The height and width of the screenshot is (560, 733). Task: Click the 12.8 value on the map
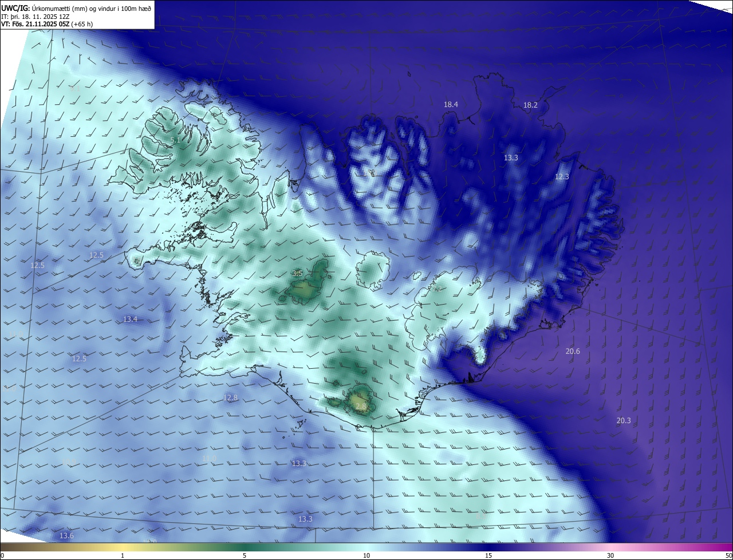pyautogui.click(x=230, y=397)
